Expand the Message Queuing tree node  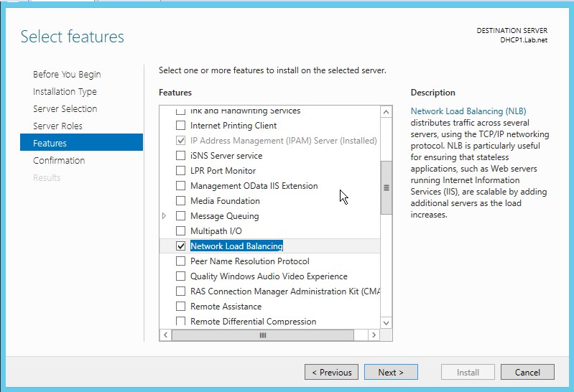(x=165, y=216)
